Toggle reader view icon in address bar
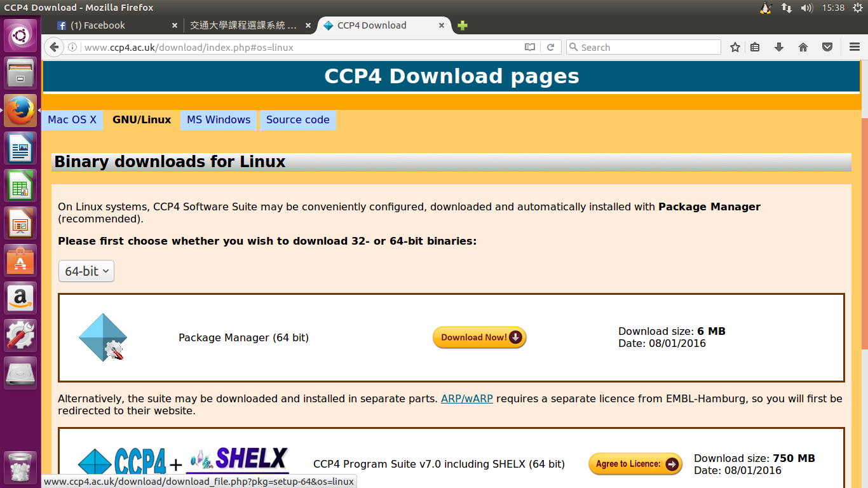868x488 pixels. [530, 47]
